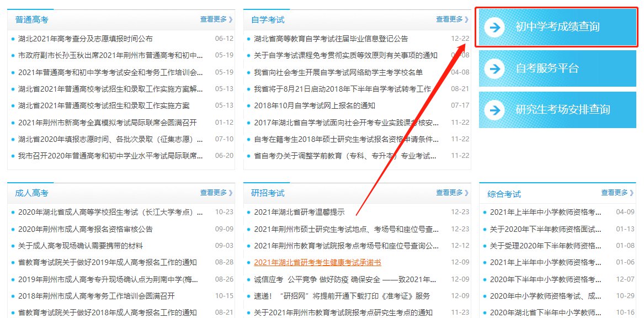Click arrow icon beside 初中学考成绩查询
The width and height of the screenshot is (644, 318).
[496, 27]
